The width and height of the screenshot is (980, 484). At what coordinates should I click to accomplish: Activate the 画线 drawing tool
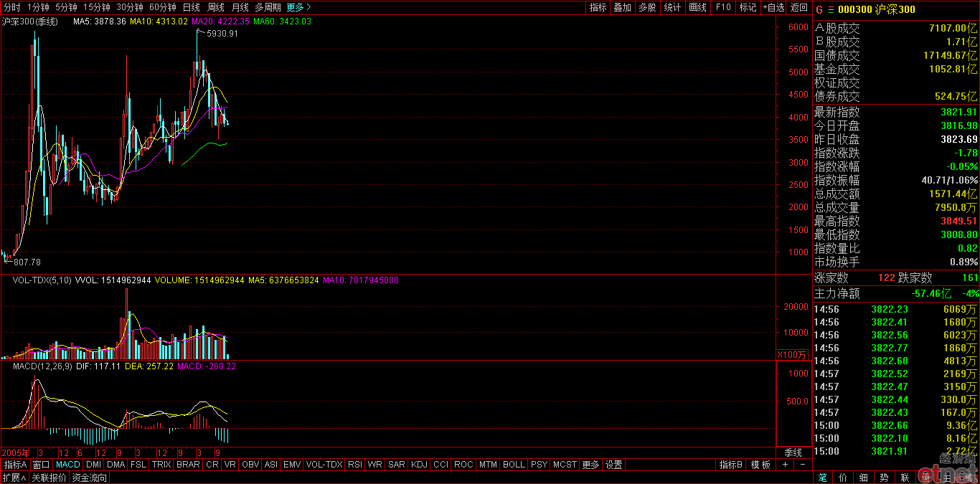697,7
